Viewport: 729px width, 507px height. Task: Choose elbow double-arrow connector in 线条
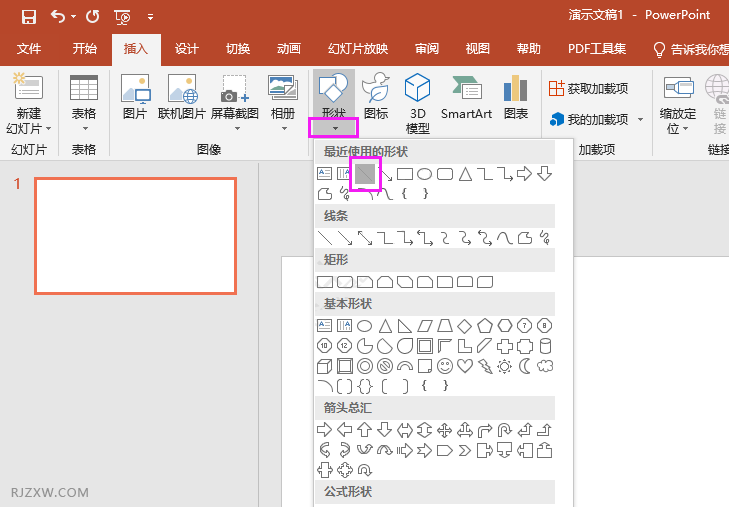[425, 238]
